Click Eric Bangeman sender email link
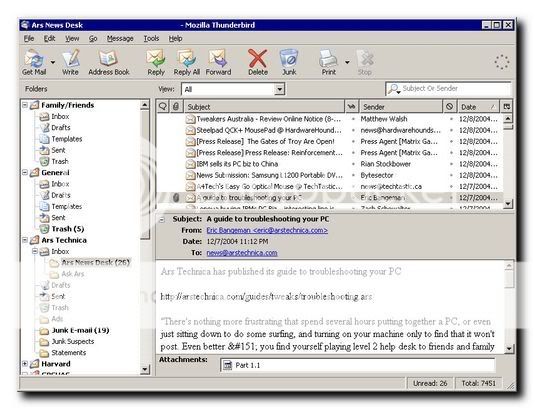 pyautogui.click(x=267, y=230)
